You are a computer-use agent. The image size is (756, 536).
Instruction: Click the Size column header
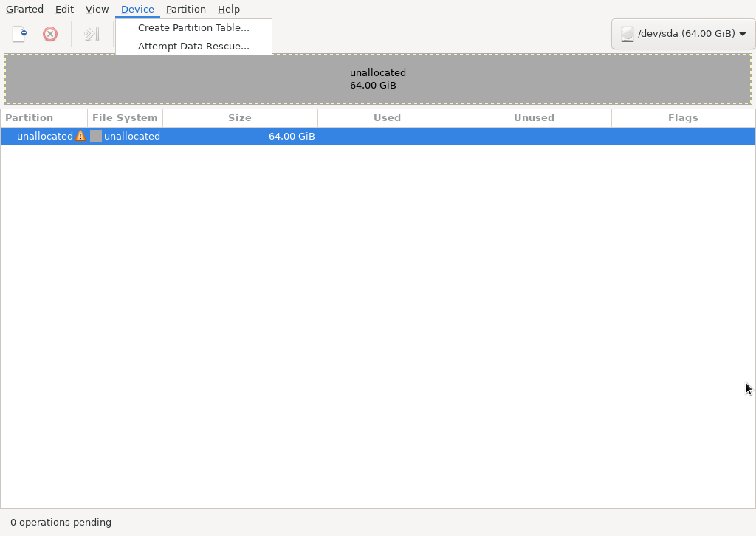tap(240, 117)
